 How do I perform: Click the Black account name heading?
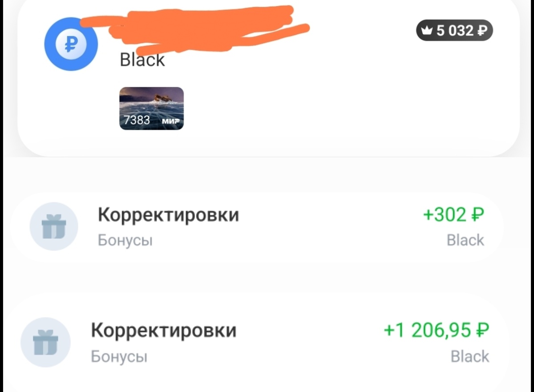coord(142,60)
